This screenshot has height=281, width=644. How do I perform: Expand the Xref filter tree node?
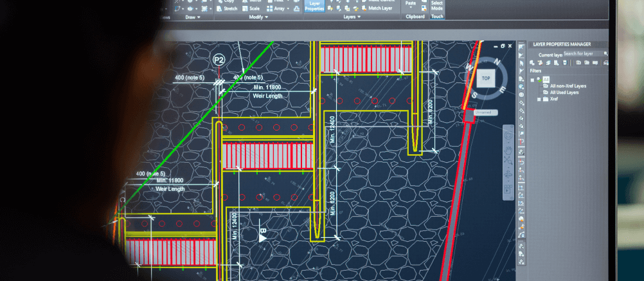point(539,99)
